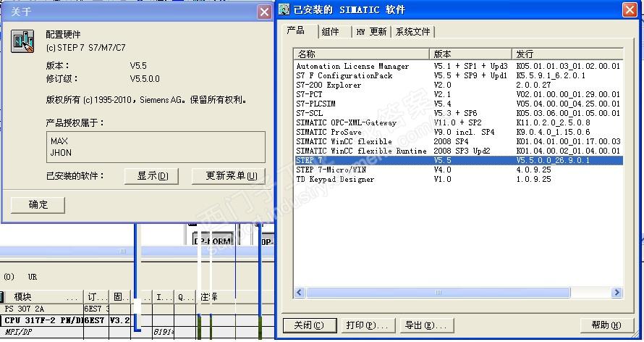The width and height of the screenshot is (644, 342).
Task: Click the 显示(D) button
Action: point(151,176)
